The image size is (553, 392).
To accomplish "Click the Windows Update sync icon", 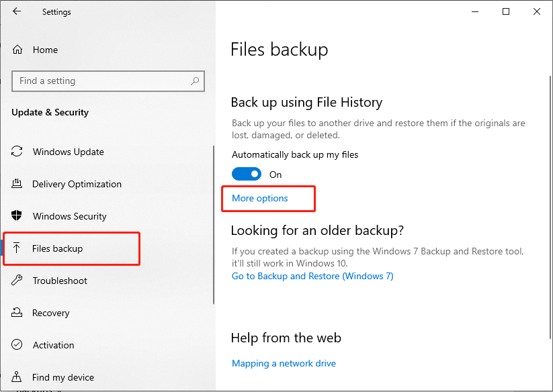I will pos(18,152).
